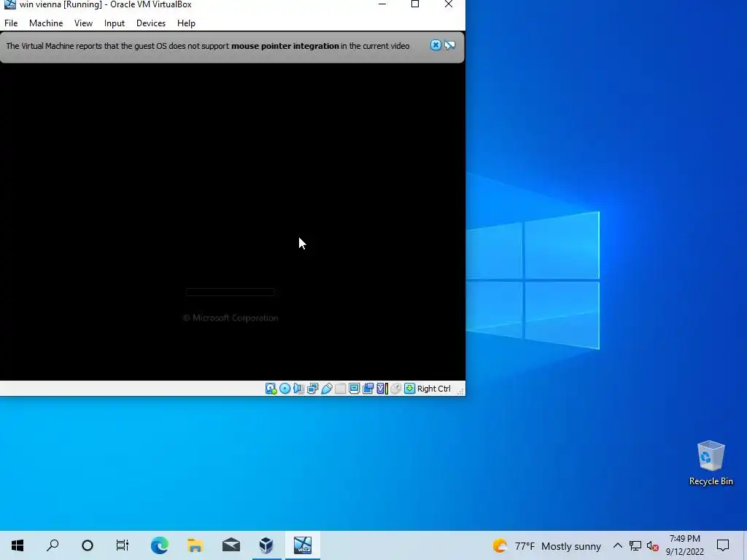The image size is (747, 560).
Task: Open the Input menu
Action: pyautogui.click(x=115, y=23)
